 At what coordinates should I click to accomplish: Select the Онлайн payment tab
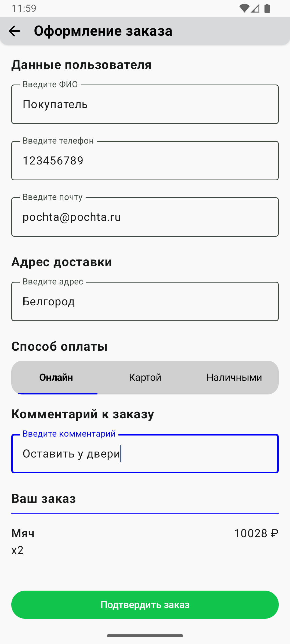pyautogui.click(x=56, y=377)
